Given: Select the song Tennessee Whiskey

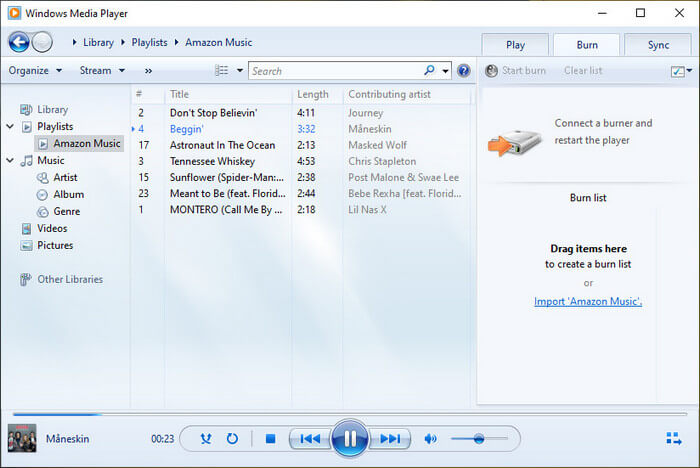Looking at the screenshot, I should click(x=212, y=161).
